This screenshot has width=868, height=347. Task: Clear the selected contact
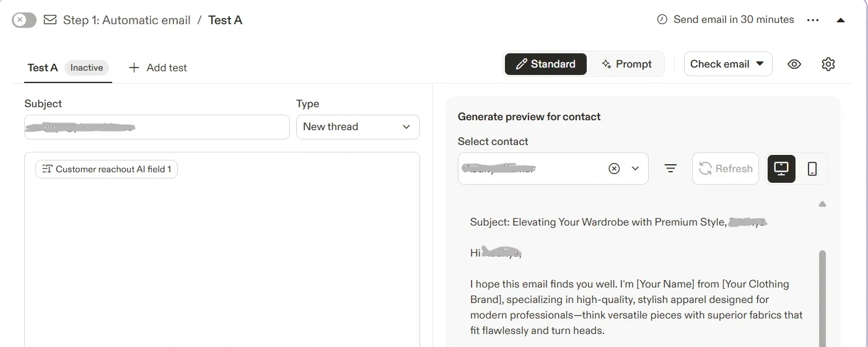click(614, 169)
